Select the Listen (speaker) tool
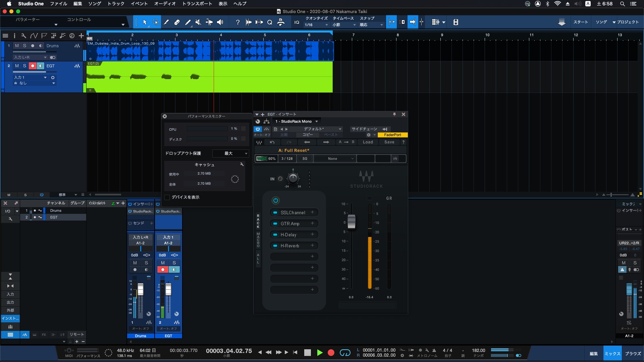Screen dimensions: 644x362 (220, 22)
